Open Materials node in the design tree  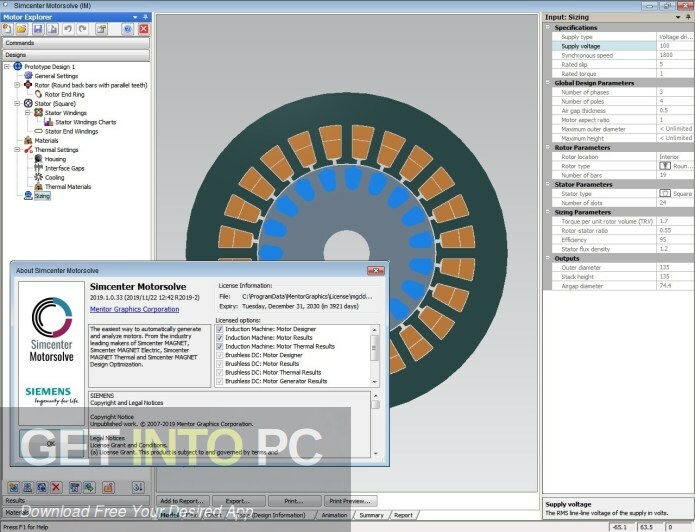(46, 141)
